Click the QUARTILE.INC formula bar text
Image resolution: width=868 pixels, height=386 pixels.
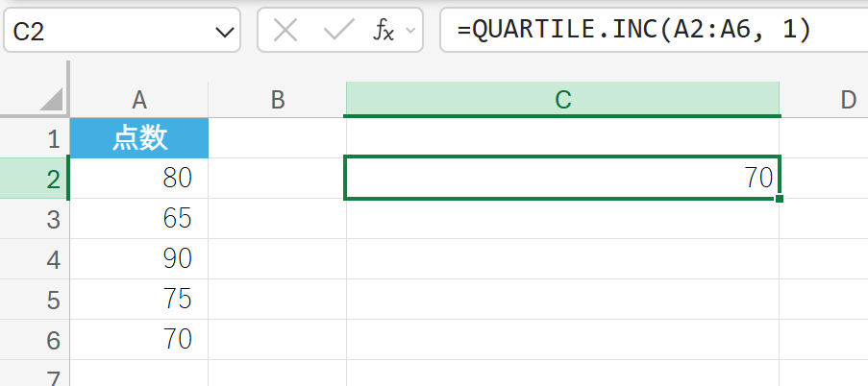coord(634,32)
